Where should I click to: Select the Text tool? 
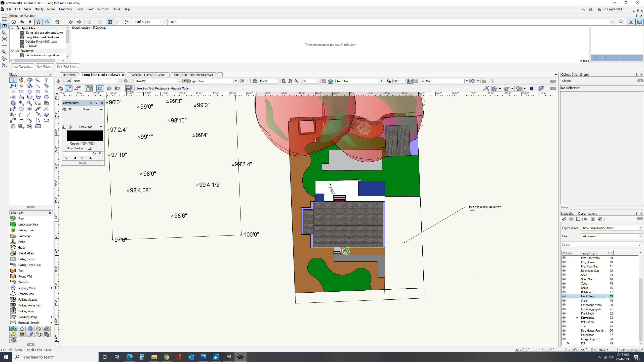click(x=46, y=80)
